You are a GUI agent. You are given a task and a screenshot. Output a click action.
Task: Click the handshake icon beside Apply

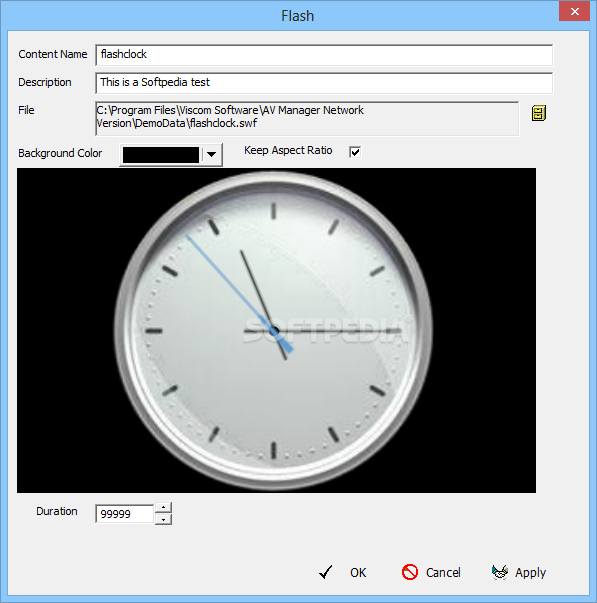pos(500,572)
